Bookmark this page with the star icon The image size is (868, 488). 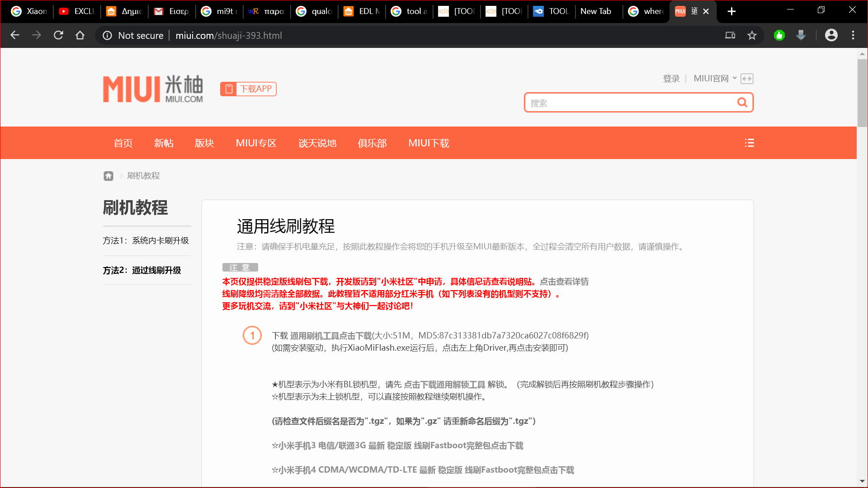[x=752, y=35]
